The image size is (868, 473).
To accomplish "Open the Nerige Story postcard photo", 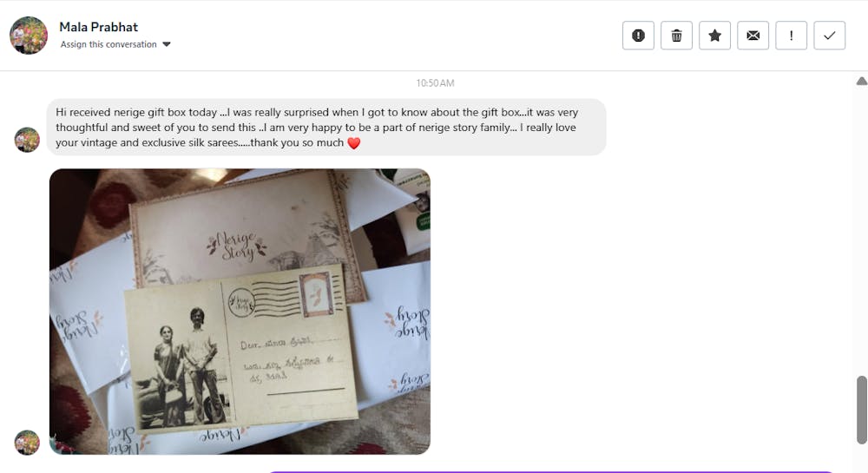I will 240,312.
